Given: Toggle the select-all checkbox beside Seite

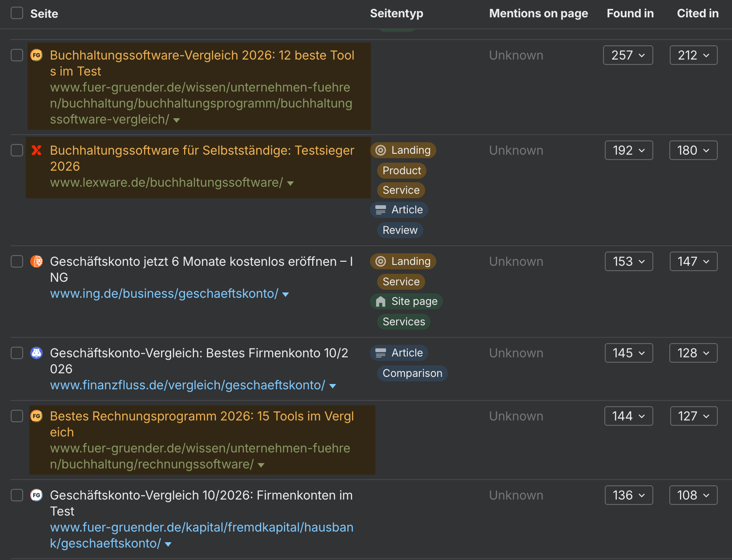Looking at the screenshot, I should click(x=17, y=13).
